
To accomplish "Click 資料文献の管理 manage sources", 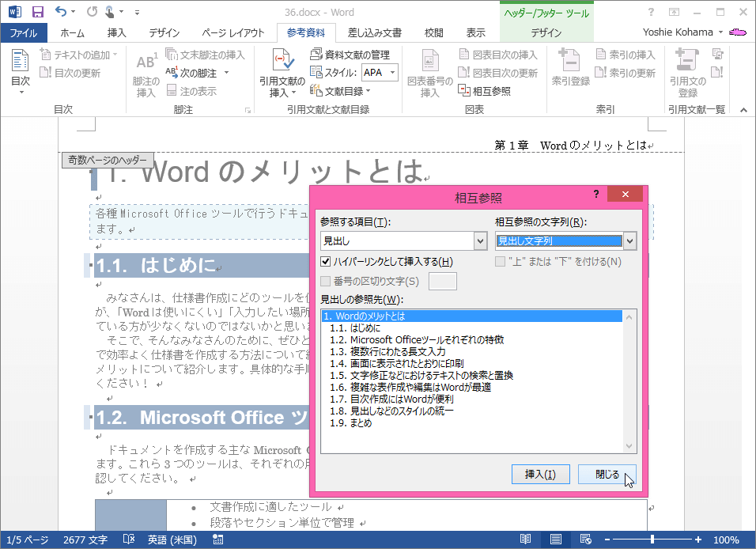I will 350,55.
